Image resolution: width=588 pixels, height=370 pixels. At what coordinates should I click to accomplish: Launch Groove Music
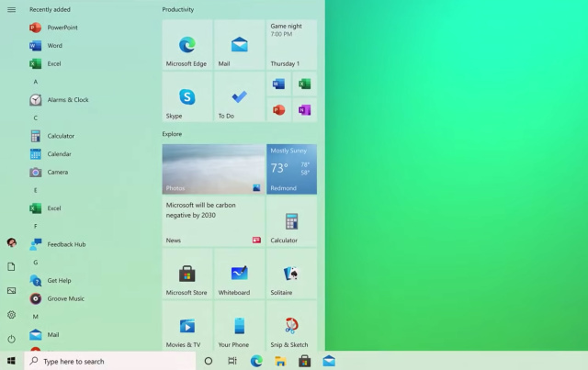57,298
